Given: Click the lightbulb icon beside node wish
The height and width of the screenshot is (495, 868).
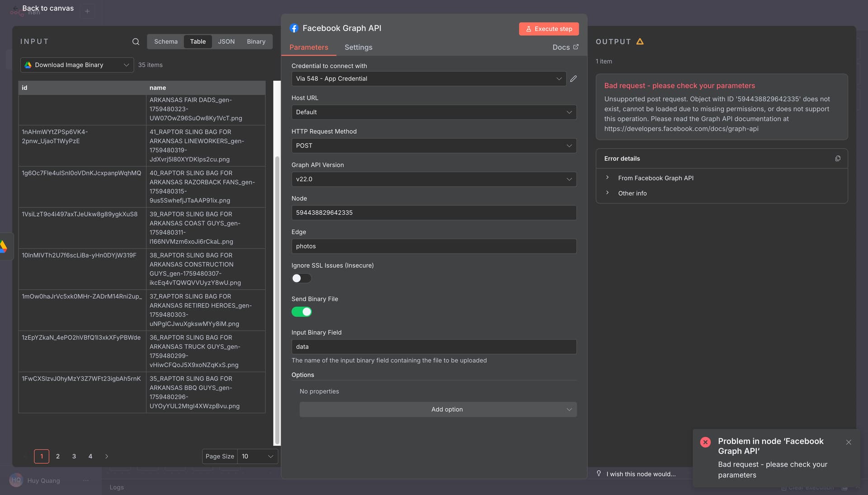Looking at the screenshot, I should pos(599,473).
